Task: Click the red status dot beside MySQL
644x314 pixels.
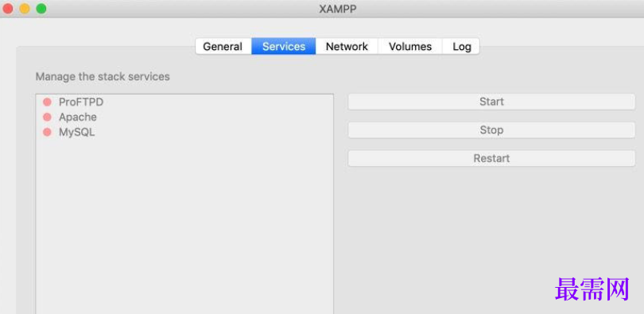Action: [47, 132]
